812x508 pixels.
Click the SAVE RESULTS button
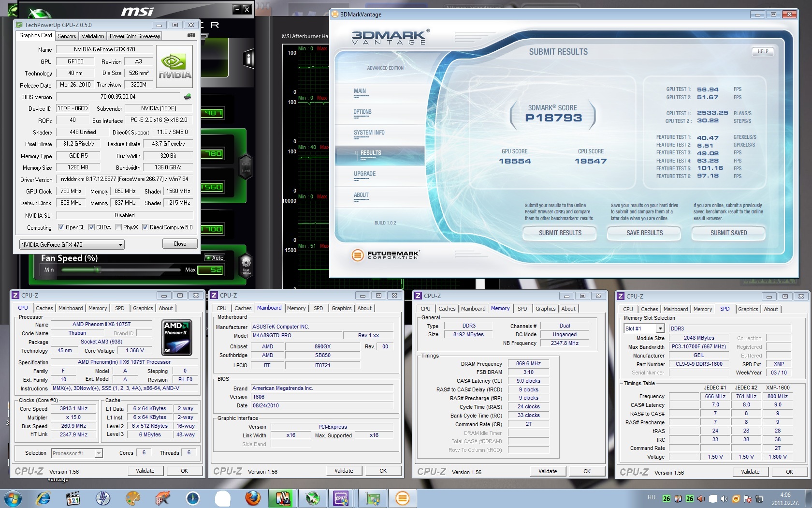pyautogui.click(x=644, y=233)
